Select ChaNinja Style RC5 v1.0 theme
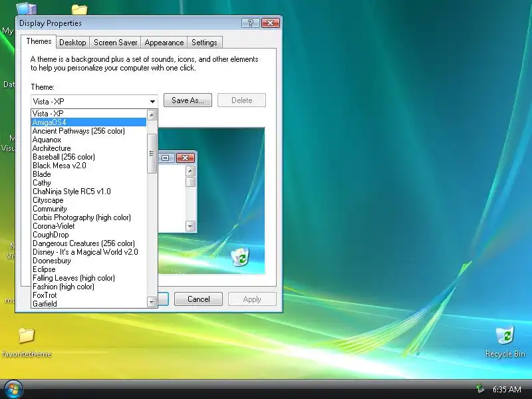 pyautogui.click(x=89, y=192)
